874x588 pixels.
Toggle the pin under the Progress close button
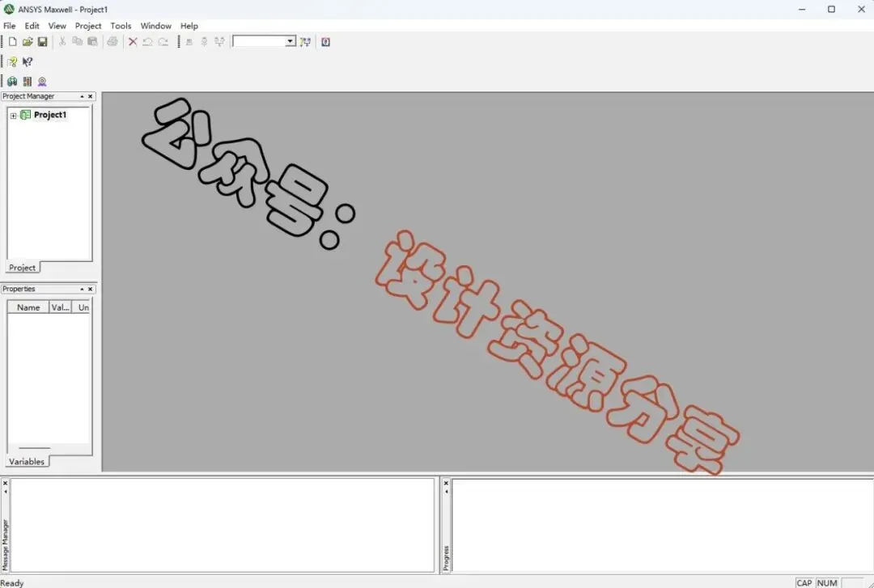(x=446, y=492)
